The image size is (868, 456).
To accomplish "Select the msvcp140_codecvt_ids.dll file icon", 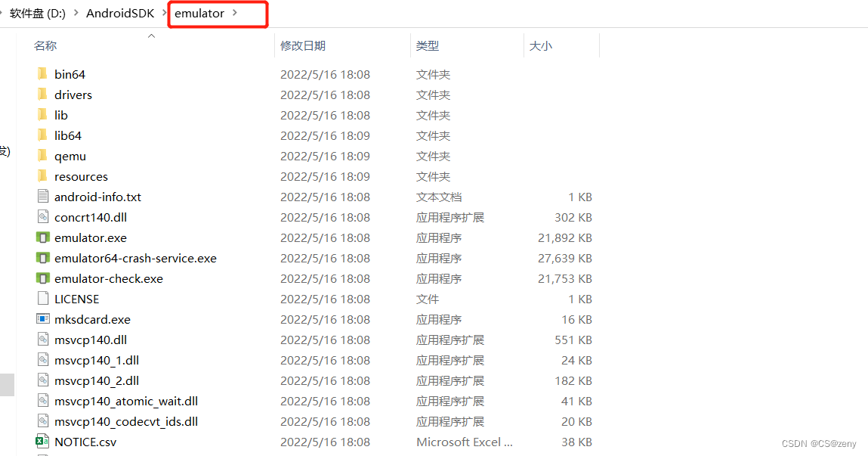I will point(42,421).
